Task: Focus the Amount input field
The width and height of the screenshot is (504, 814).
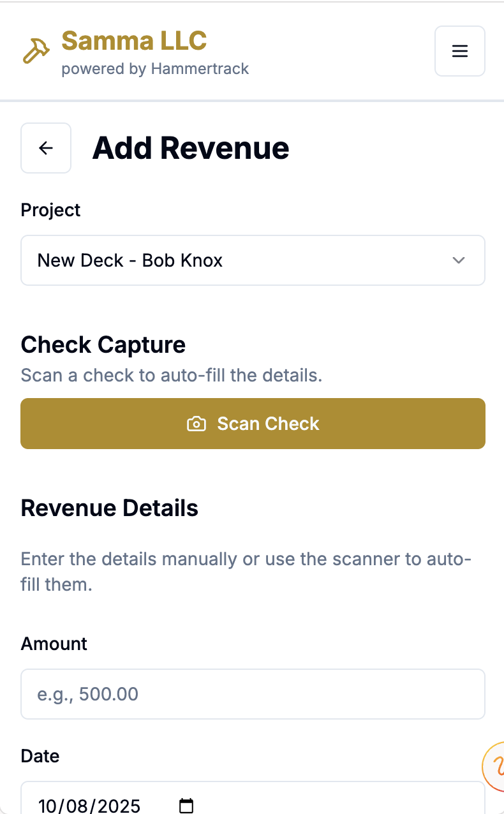Action: pyautogui.click(x=253, y=694)
